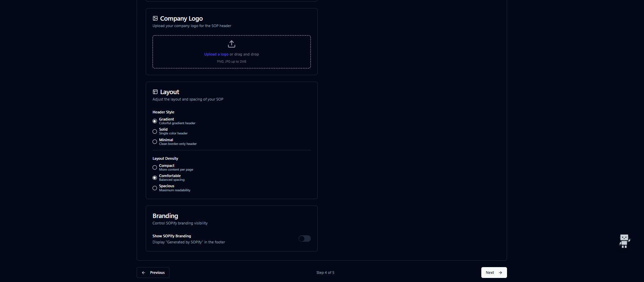644x282 pixels.
Task: Select the Minimal header style radio
Action: click(x=155, y=142)
